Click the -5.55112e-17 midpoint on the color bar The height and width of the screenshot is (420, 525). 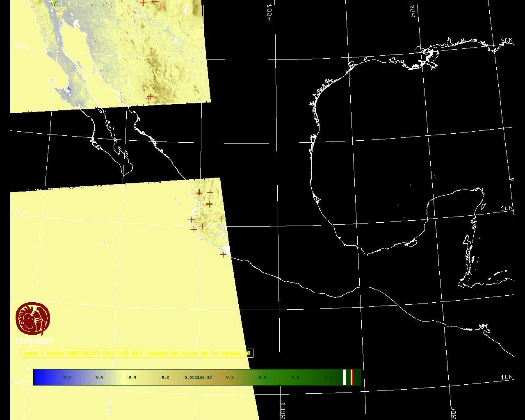coord(197,377)
